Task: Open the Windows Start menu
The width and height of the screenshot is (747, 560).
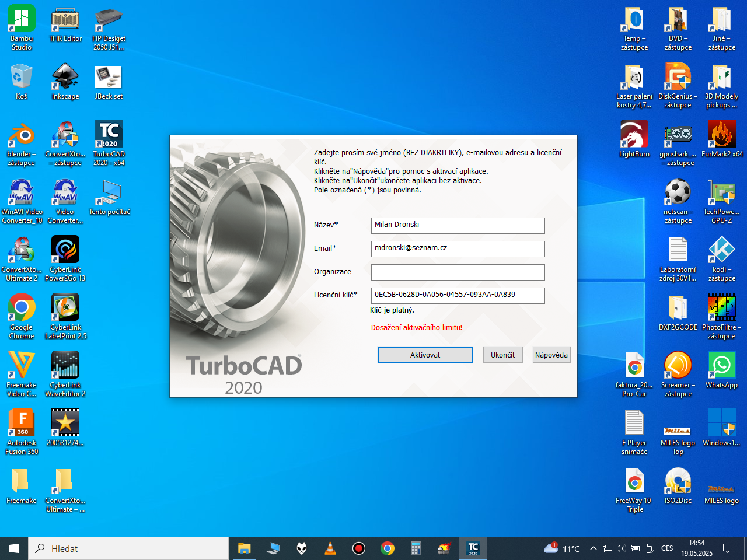Action: [14, 548]
